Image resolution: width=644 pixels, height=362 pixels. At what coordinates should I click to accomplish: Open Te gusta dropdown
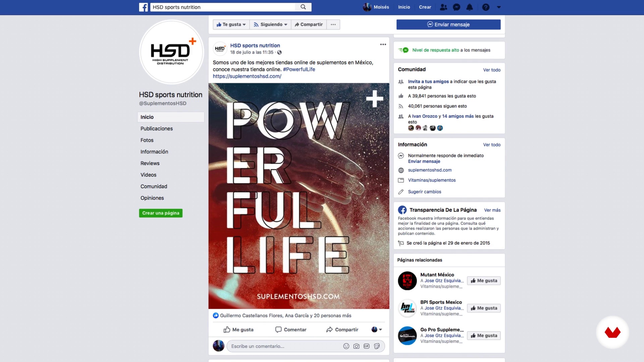[x=231, y=24]
